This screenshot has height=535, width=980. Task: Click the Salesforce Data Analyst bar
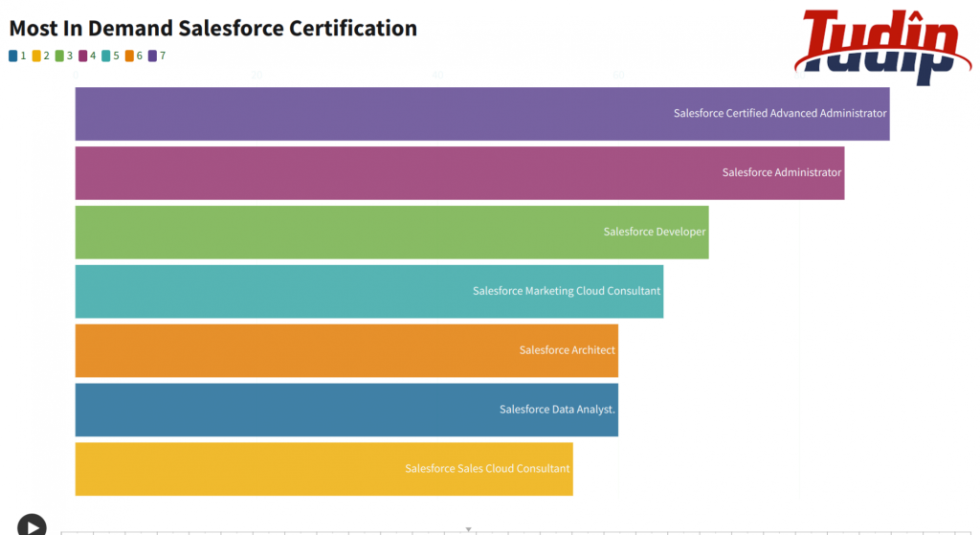pyautogui.click(x=346, y=410)
